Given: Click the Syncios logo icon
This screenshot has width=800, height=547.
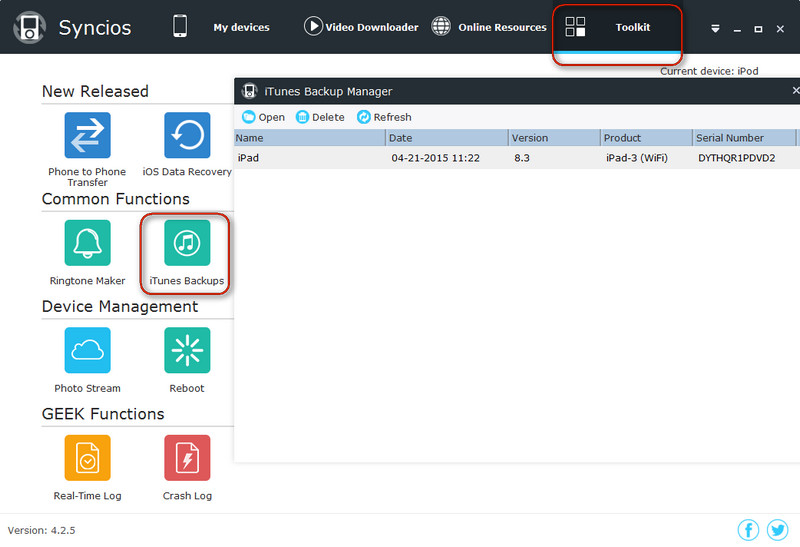Looking at the screenshot, I should pos(30,28).
